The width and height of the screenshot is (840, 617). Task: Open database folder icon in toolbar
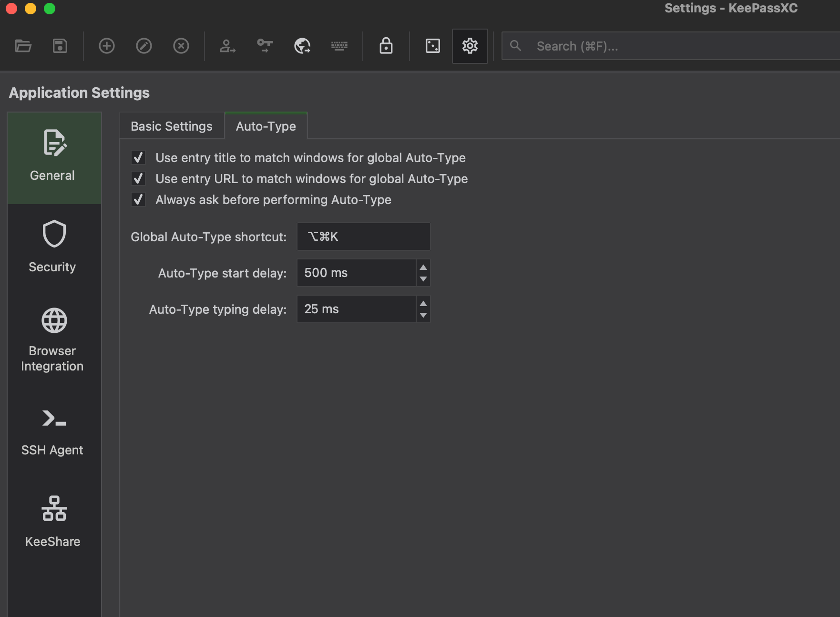(23, 46)
